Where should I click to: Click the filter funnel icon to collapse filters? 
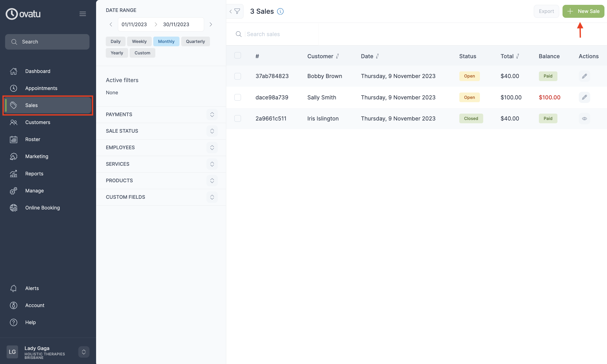click(x=237, y=11)
